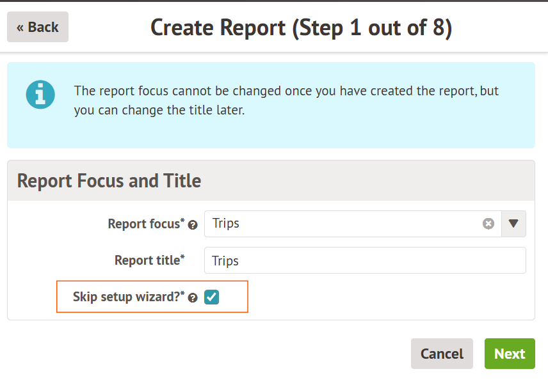Click the Report title field label
548x392 pixels.
[147, 260]
